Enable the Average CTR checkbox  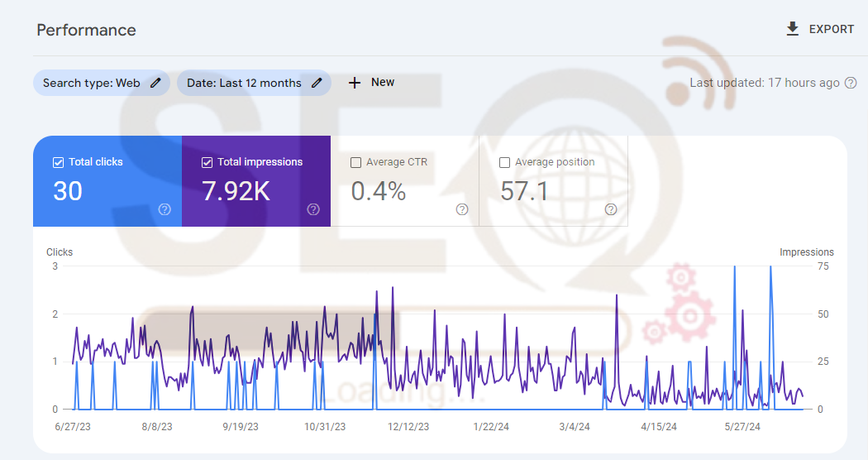pyautogui.click(x=356, y=162)
